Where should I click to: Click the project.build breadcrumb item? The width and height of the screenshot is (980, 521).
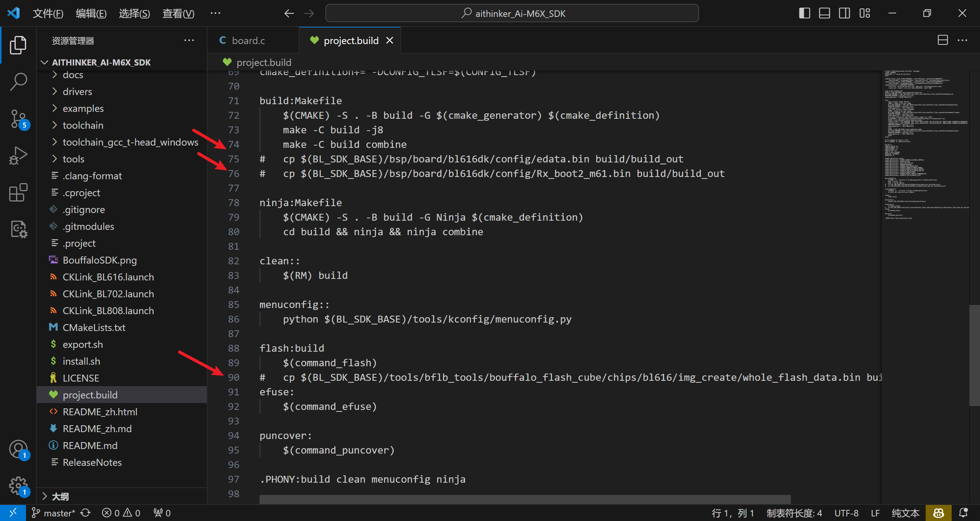257,62
